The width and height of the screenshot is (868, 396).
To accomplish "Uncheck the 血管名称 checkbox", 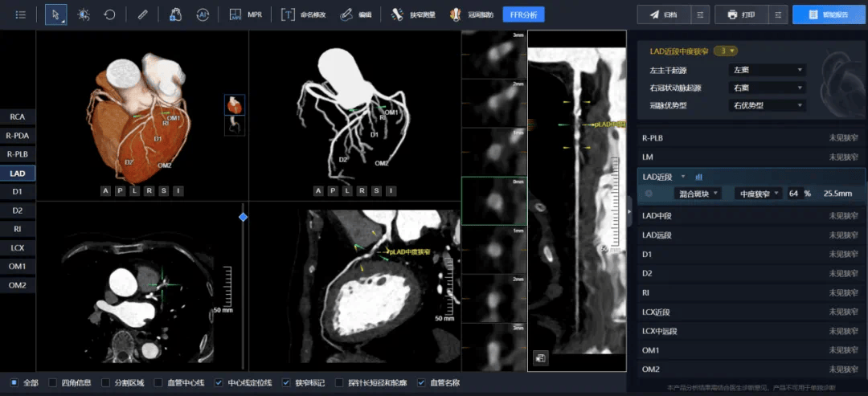I will (x=421, y=383).
